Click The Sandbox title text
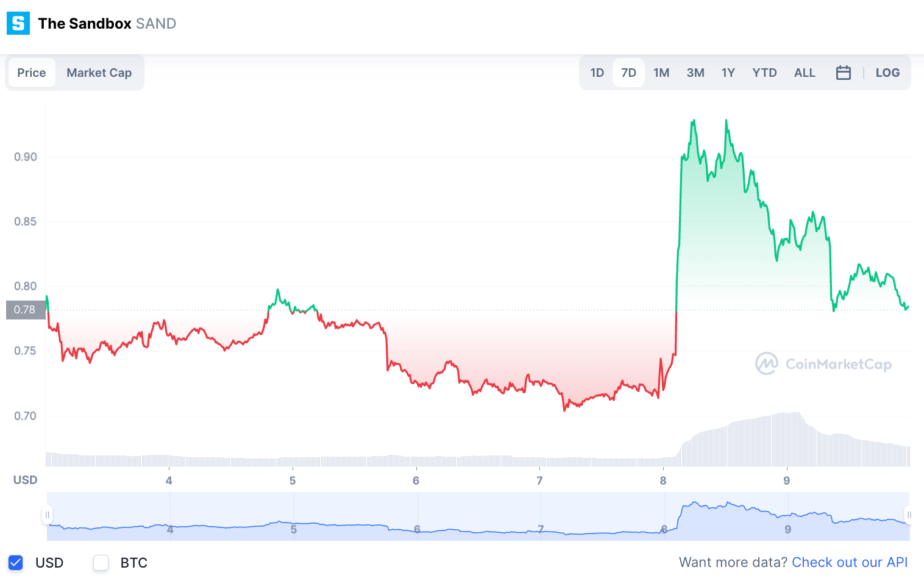Viewport: 924px width, 581px height. click(85, 23)
